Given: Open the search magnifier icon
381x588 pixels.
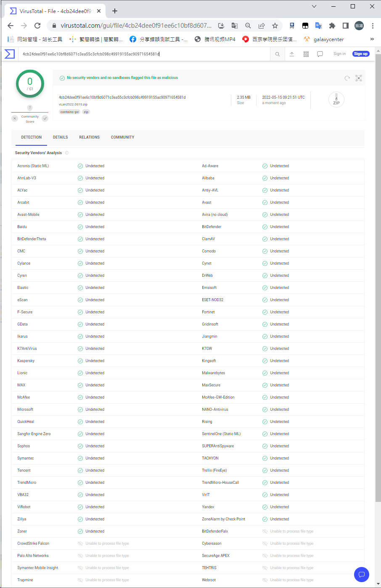Looking at the screenshot, I should [x=278, y=54].
